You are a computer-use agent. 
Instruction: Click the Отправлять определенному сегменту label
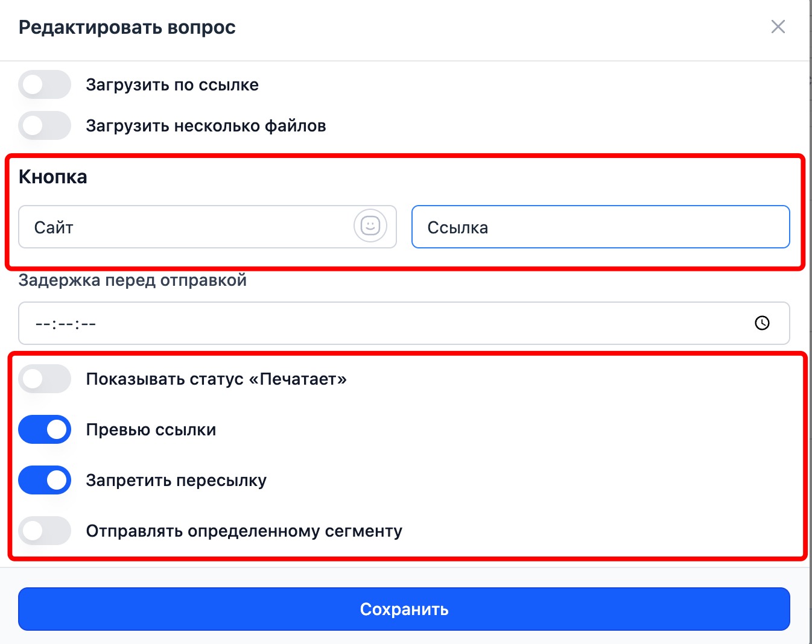tap(244, 531)
